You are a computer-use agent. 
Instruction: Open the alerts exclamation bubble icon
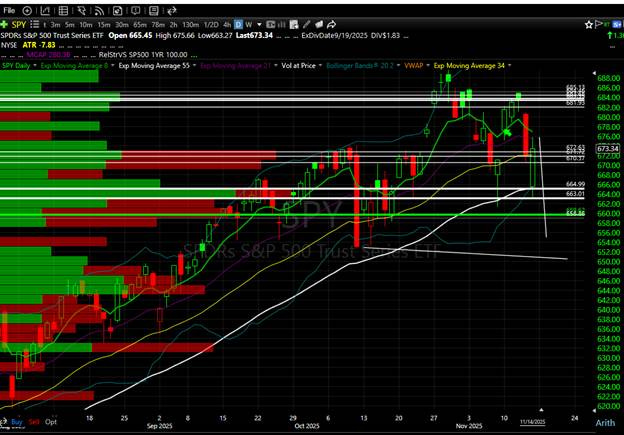click(x=136, y=11)
